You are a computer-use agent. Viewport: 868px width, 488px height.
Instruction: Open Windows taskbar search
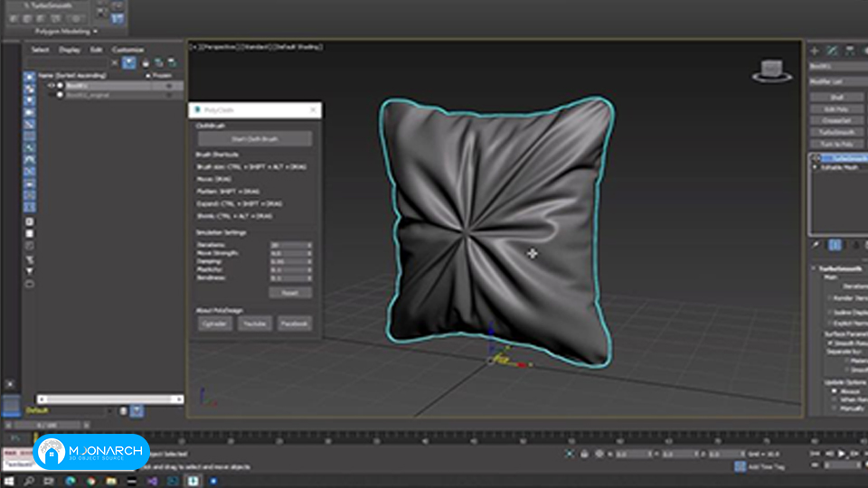tap(29, 481)
